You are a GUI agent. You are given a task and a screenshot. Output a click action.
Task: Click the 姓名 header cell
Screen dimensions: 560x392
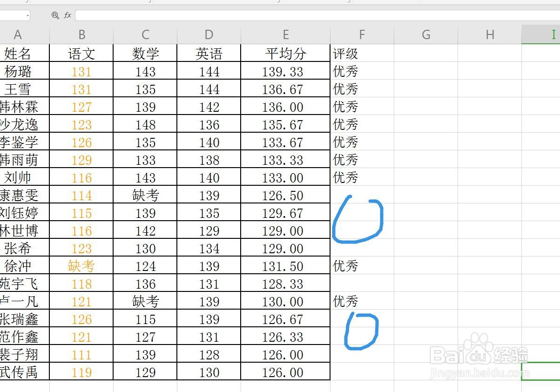[18, 53]
